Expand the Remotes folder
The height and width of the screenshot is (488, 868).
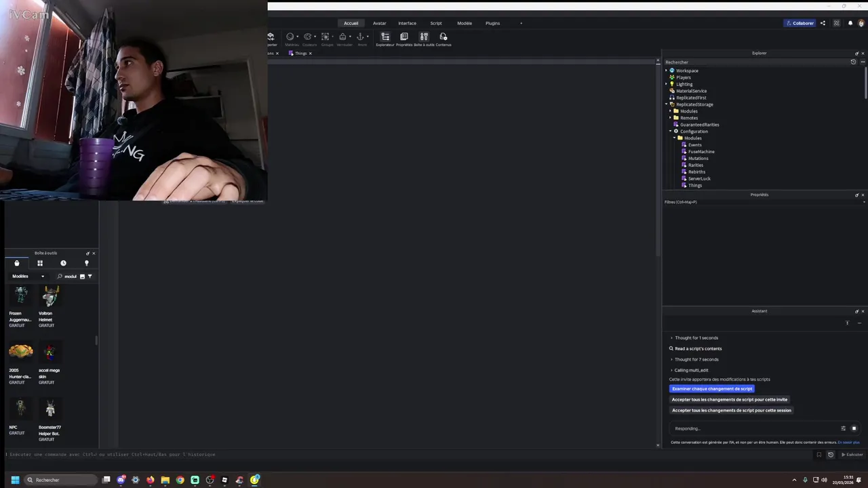pyautogui.click(x=671, y=118)
